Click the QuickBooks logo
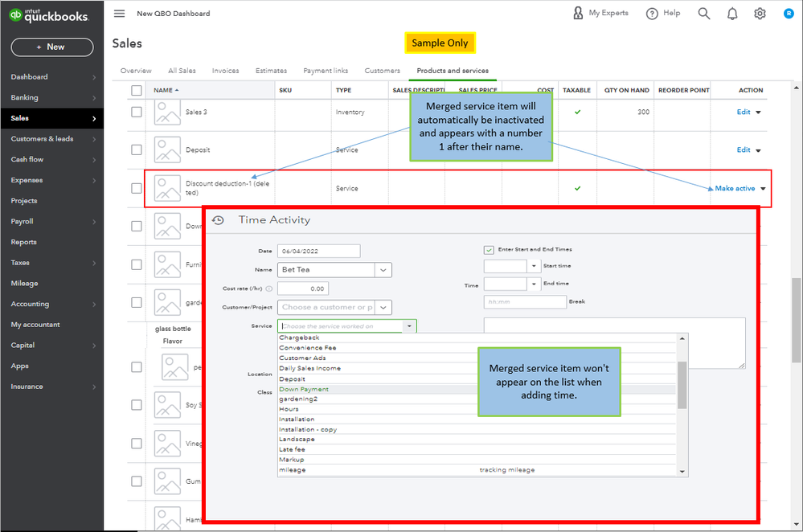 (x=49, y=15)
